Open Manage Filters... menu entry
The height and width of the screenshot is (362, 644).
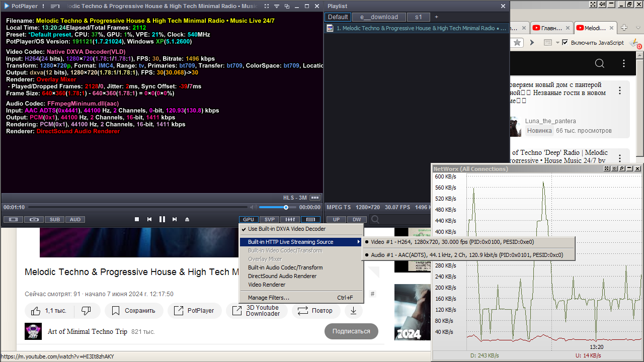(x=301, y=298)
